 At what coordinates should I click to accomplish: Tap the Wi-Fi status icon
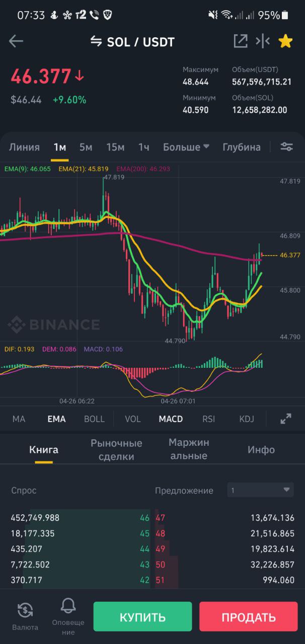pos(228,15)
